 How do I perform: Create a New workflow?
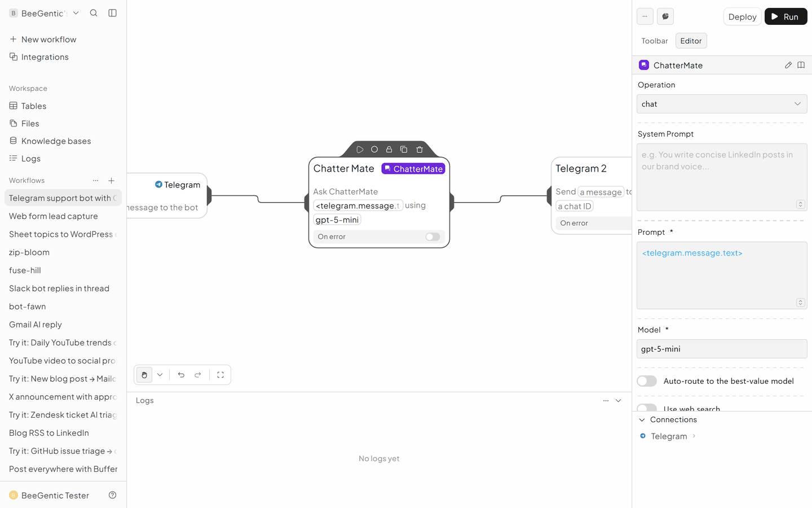point(63,40)
